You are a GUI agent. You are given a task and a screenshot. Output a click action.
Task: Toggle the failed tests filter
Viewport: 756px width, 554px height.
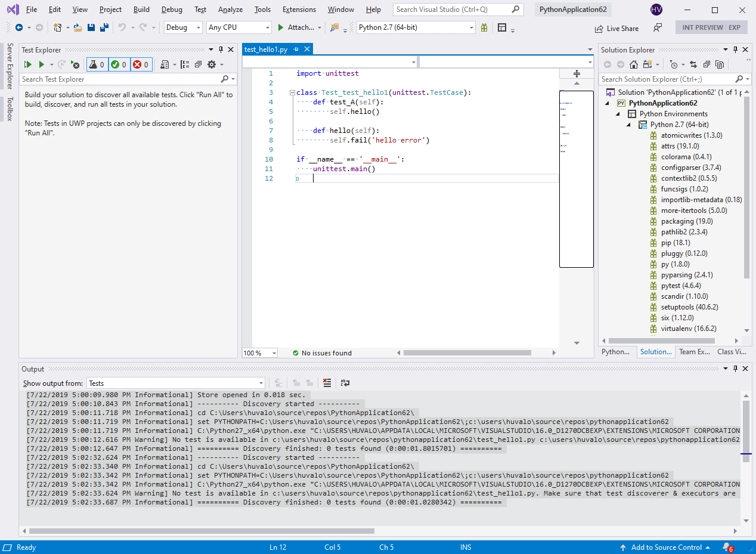(x=141, y=64)
